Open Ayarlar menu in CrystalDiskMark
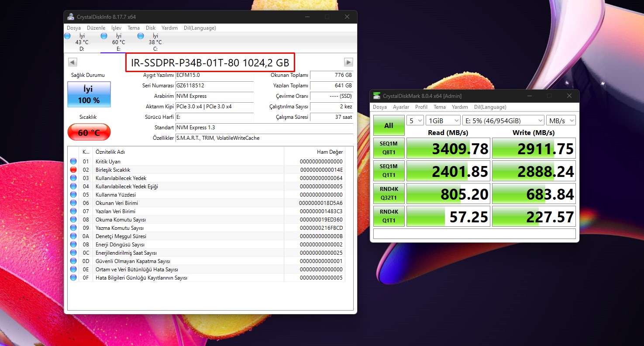 (x=401, y=107)
